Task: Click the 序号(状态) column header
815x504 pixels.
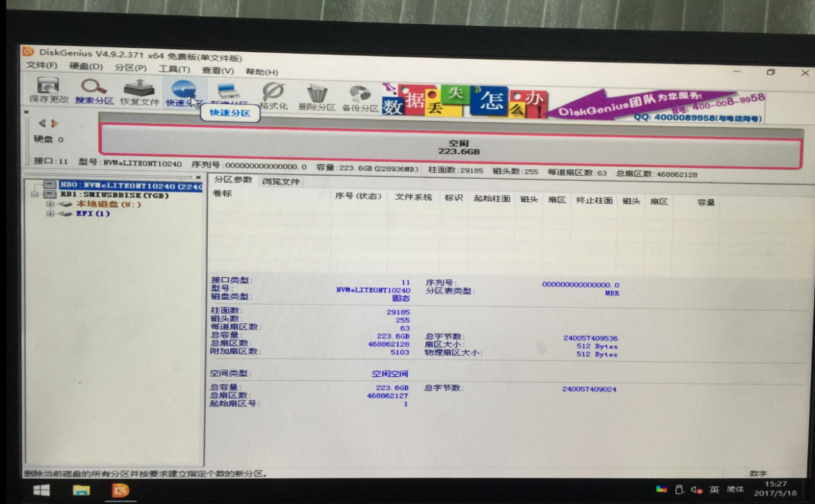Action: tap(358, 196)
